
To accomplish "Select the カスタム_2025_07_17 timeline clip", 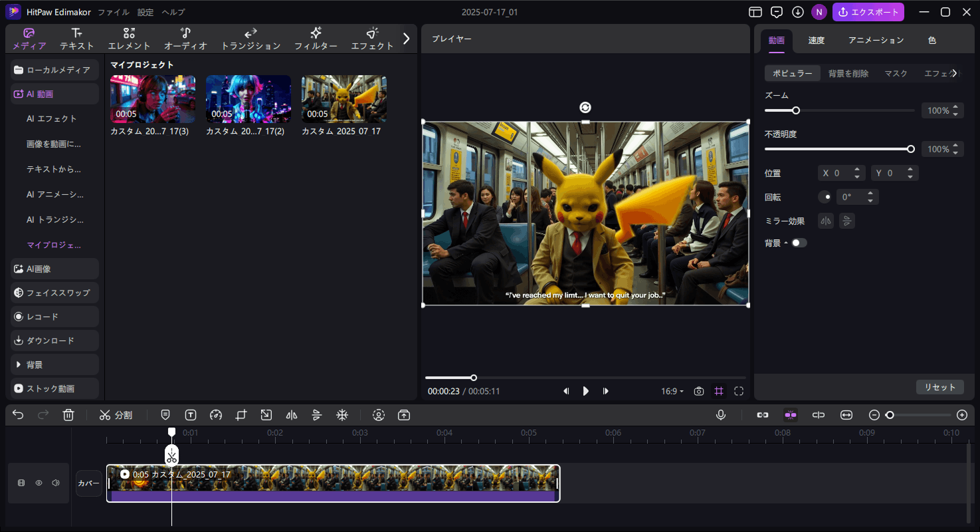I will click(x=333, y=483).
